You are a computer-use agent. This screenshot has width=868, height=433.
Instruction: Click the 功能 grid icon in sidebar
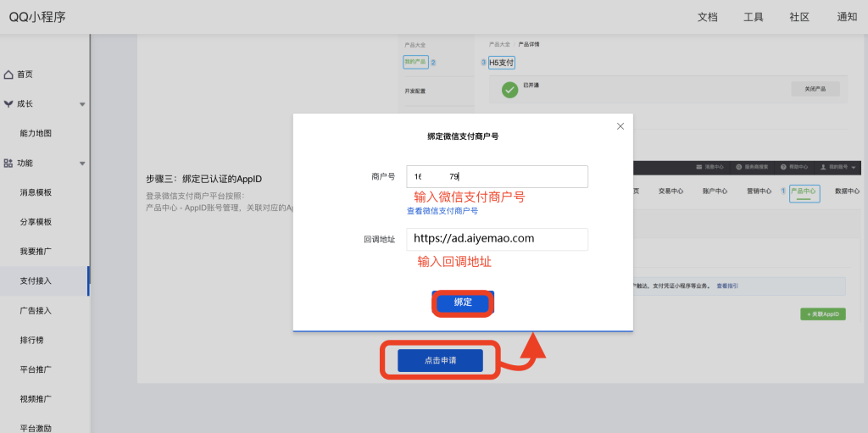tap(8, 163)
